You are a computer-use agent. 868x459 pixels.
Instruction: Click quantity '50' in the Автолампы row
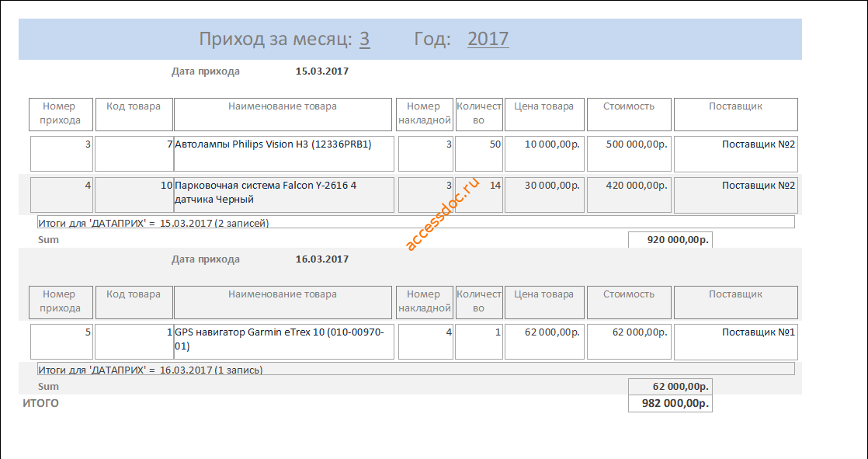[x=479, y=153]
